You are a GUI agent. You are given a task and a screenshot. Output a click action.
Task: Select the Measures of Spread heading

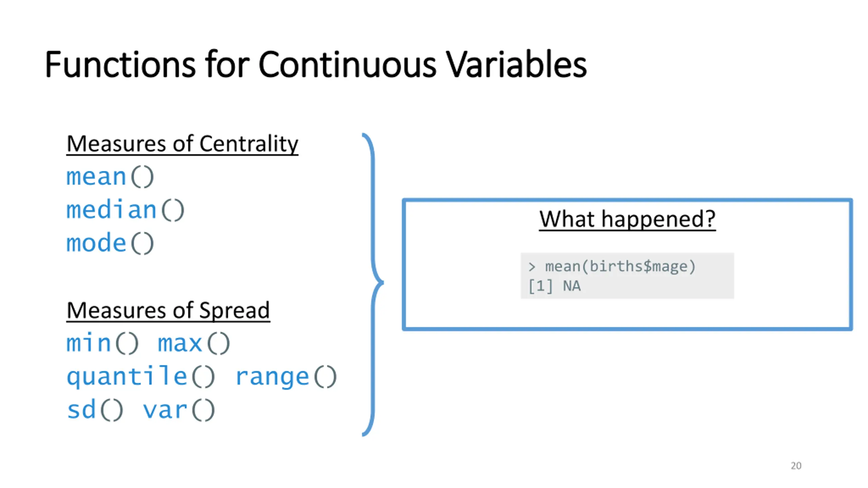[168, 310]
